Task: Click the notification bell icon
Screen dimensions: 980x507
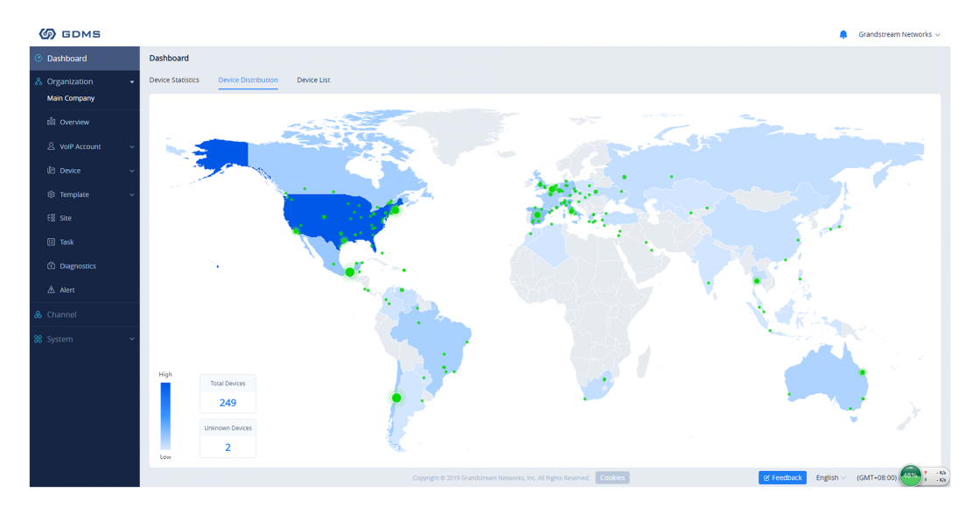Action: pyautogui.click(x=843, y=35)
